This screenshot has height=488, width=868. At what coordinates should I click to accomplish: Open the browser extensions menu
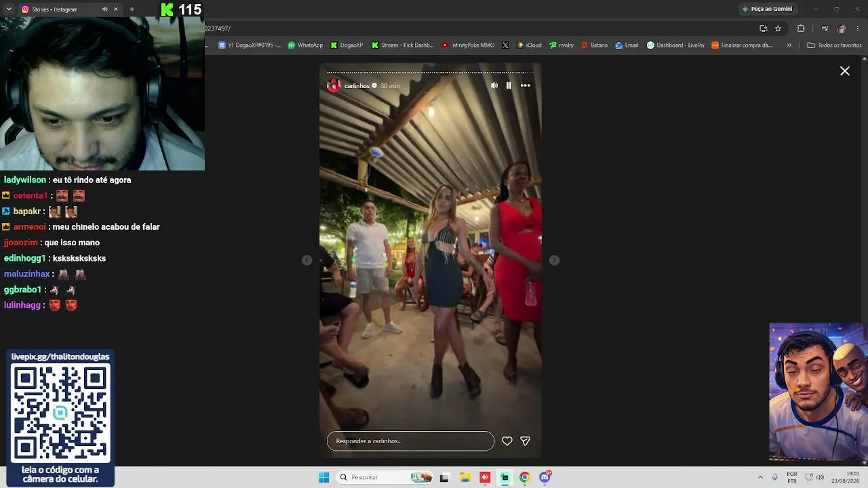[801, 28]
